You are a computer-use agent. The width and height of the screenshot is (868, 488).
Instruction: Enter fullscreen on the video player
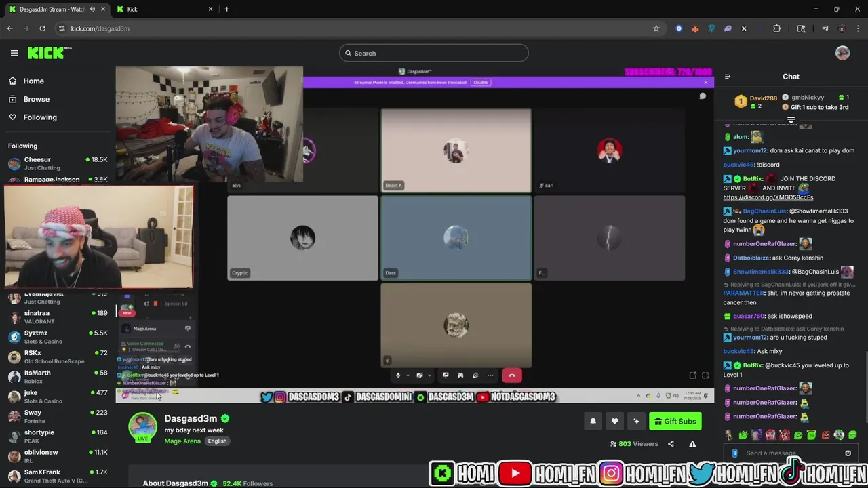[x=705, y=375]
